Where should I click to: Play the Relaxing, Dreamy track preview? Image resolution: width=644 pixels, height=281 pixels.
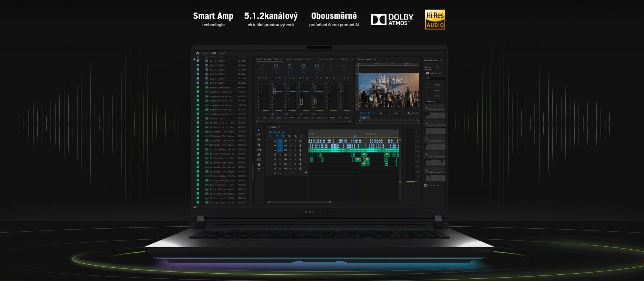pyautogui.click(x=426, y=108)
